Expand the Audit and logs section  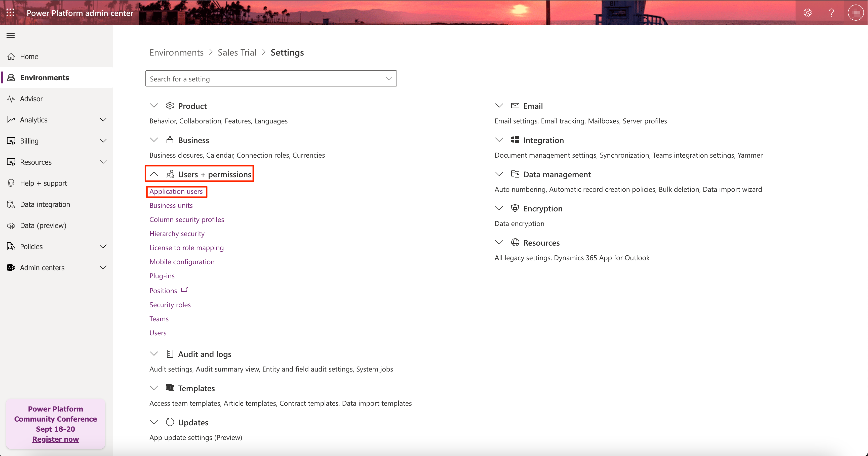coord(154,354)
